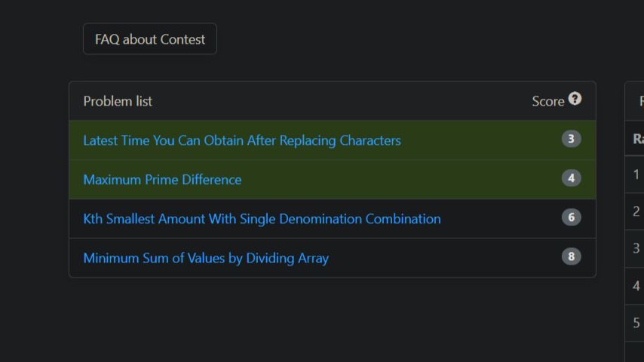The width and height of the screenshot is (644, 362).
Task: Select rank 5 row in ranking panel
Action: [x=634, y=323]
